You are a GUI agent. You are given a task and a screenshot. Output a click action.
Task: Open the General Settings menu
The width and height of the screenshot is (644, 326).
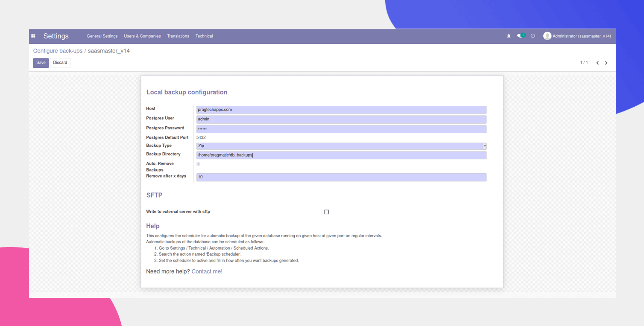[x=102, y=36]
